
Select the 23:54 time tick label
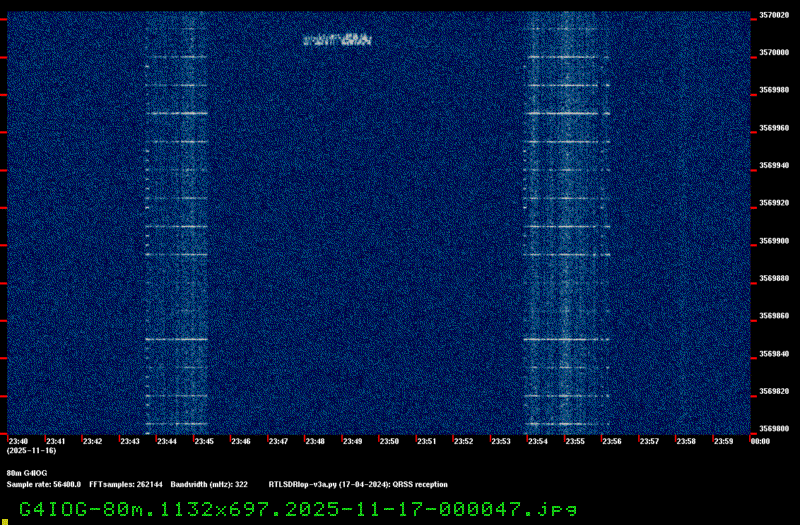coord(538,441)
